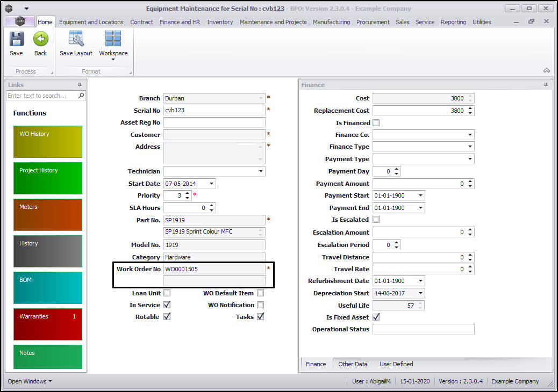Open the Inventory ribbon tab
The width and height of the screenshot is (558, 392).
click(x=220, y=22)
